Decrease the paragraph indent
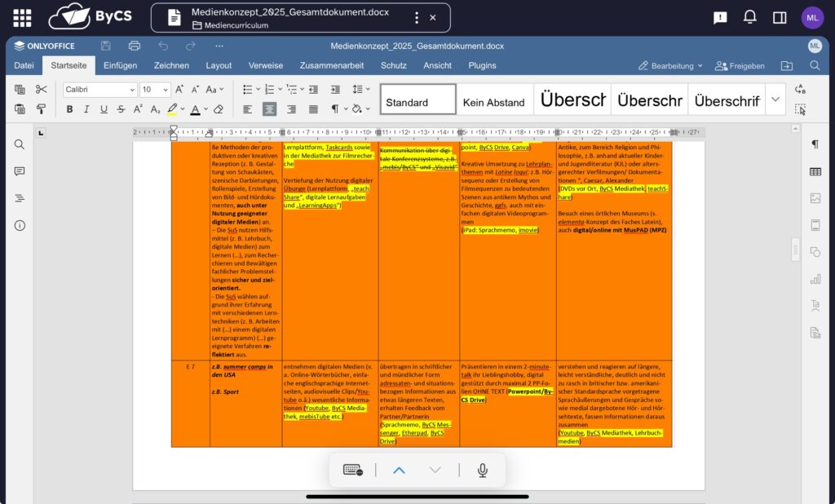 (x=313, y=89)
